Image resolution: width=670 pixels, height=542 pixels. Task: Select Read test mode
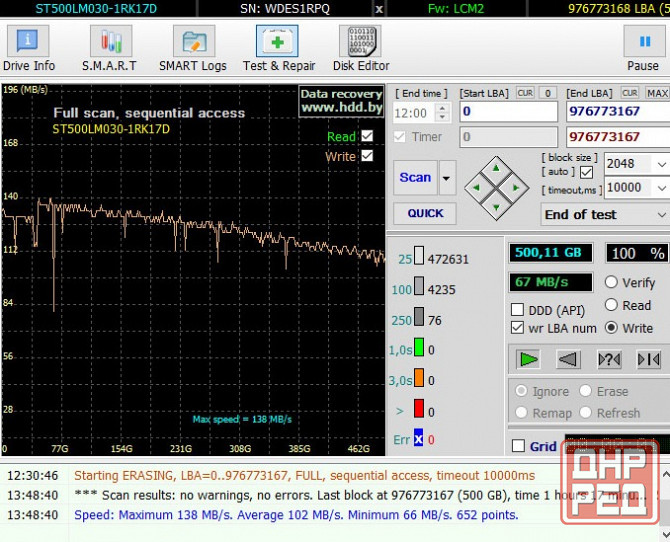[x=611, y=305]
